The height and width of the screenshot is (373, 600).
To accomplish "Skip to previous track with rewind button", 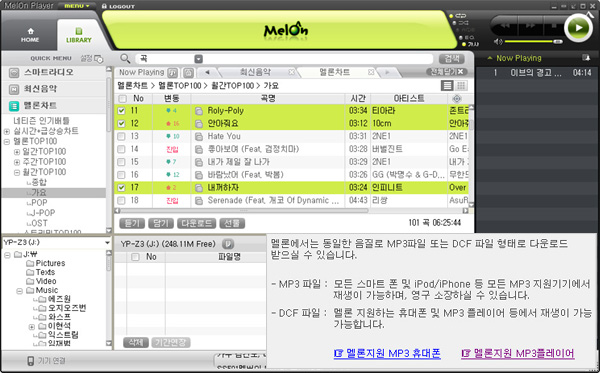I will [505, 26].
